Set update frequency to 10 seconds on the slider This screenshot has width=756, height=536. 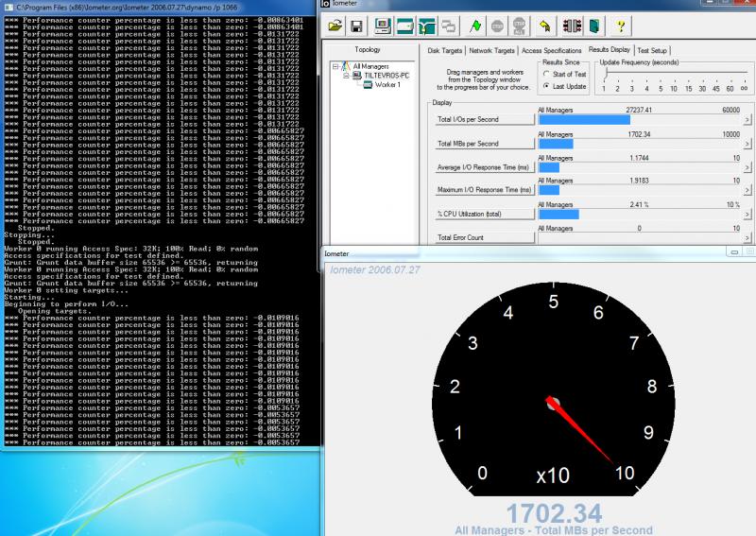click(674, 89)
